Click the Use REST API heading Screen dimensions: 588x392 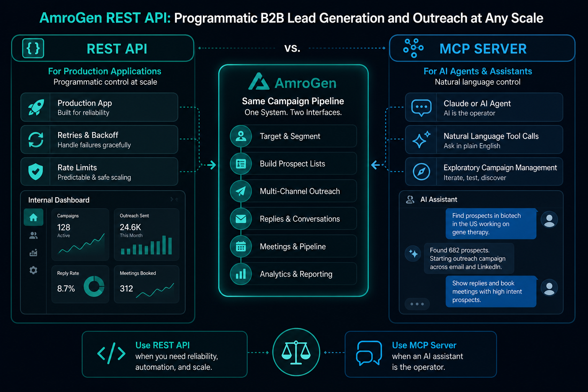[162, 345]
